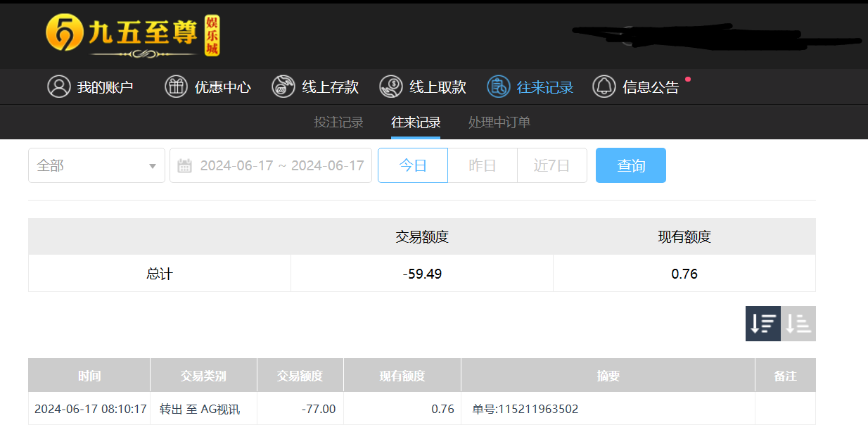Select the 今日 date range option
Screen dimensions: 868x425
coord(413,165)
